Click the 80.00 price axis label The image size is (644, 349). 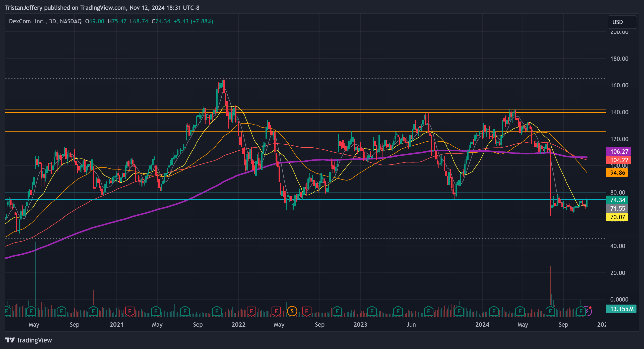pos(618,193)
